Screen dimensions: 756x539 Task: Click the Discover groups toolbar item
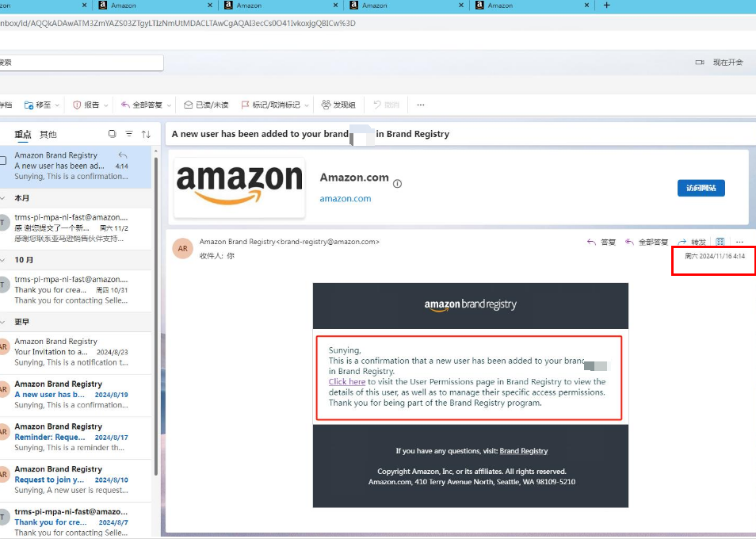click(x=338, y=105)
